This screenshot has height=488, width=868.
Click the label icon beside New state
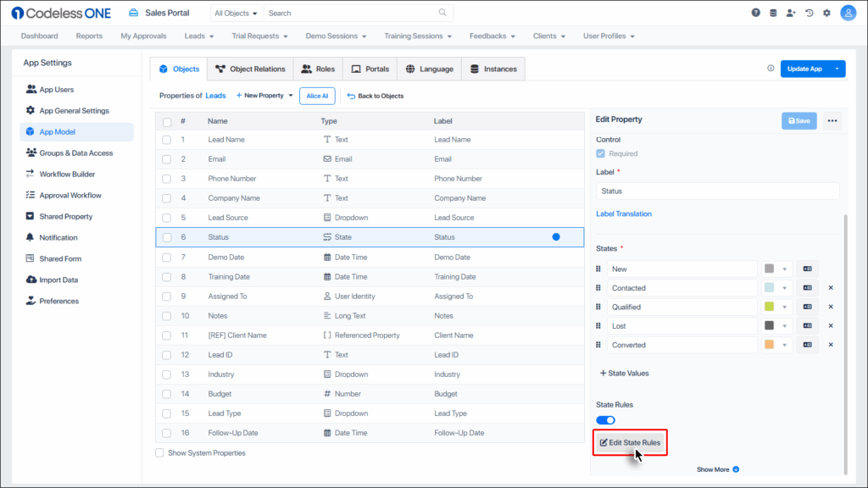tap(807, 269)
